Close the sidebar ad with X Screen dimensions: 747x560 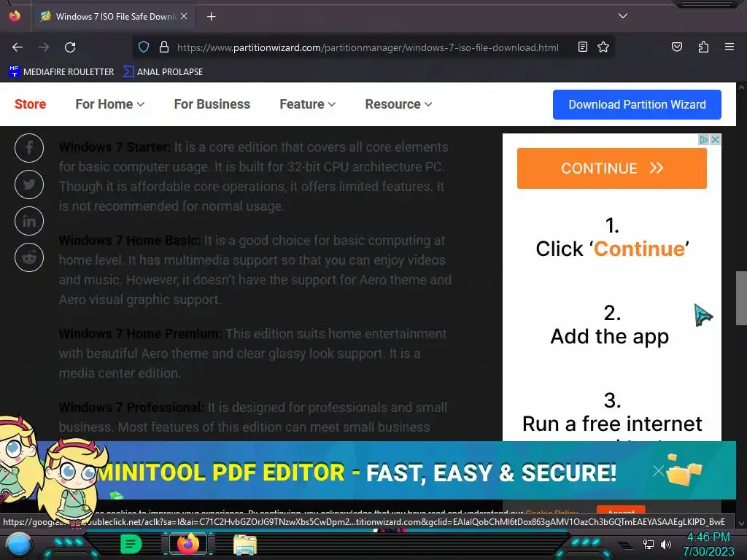pos(715,139)
